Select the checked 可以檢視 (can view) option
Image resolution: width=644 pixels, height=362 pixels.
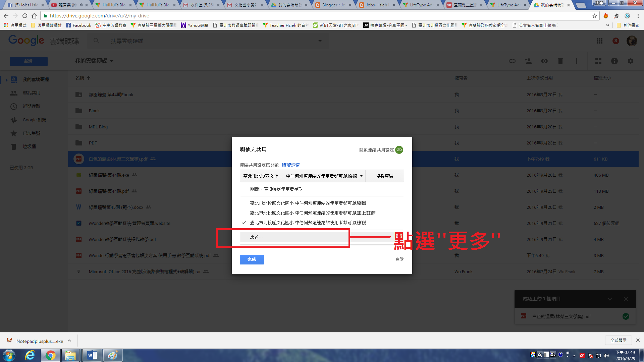pos(322,223)
